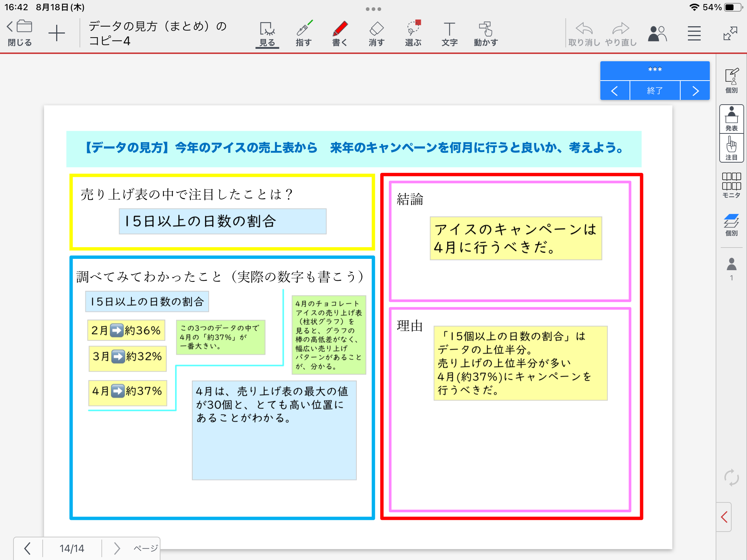Toggle 注目 attention mode
This screenshot has width=747, height=560.
(731, 148)
